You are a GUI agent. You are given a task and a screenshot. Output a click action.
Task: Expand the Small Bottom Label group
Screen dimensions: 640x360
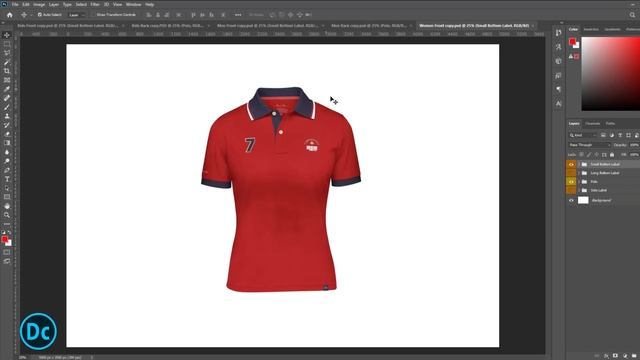[x=579, y=164]
